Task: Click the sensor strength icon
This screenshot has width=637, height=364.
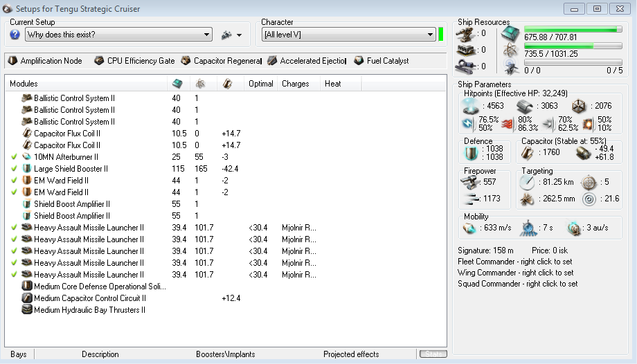Action: click(x=589, y=199)
